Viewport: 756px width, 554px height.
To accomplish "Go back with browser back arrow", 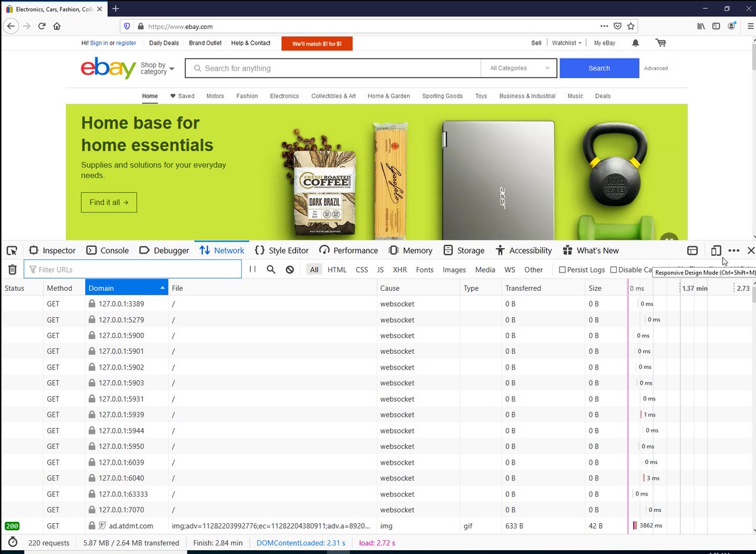I will point(11,26).
